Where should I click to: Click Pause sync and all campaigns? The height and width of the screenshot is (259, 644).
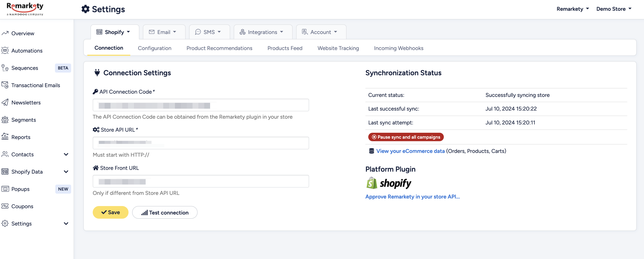tap(406, 137)
